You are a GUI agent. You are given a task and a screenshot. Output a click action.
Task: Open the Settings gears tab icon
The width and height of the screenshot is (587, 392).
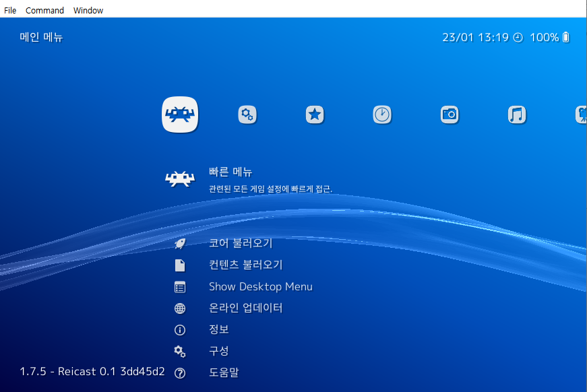click(x=247, y=115)
